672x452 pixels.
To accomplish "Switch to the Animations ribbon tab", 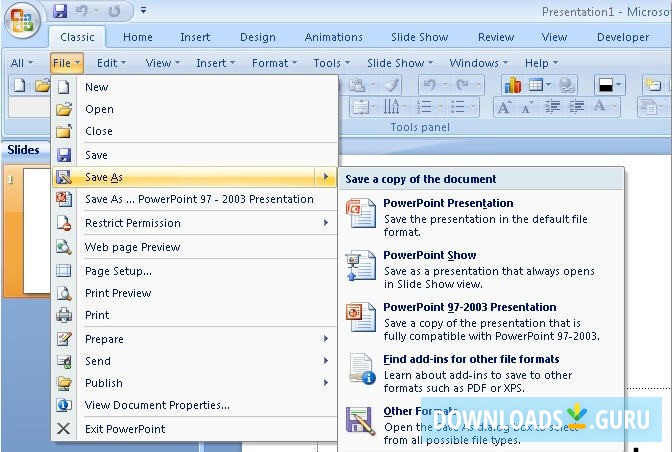I will point(333,37).
